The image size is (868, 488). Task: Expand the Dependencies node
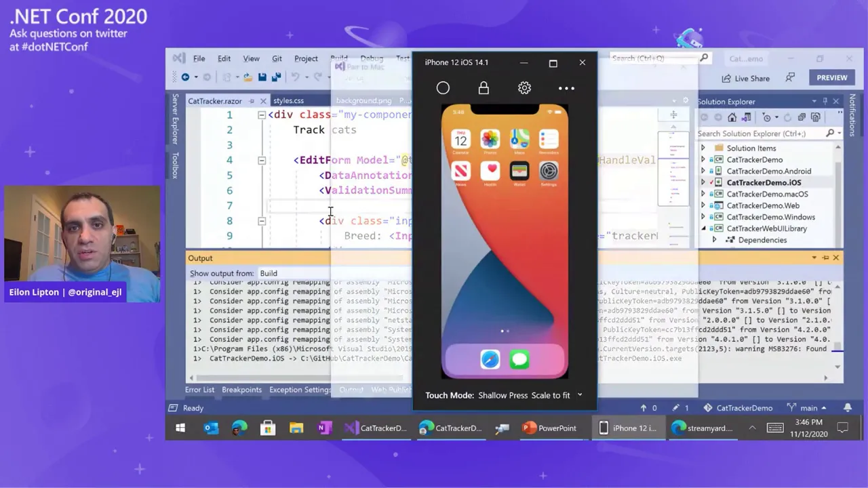tap(714, 240)
